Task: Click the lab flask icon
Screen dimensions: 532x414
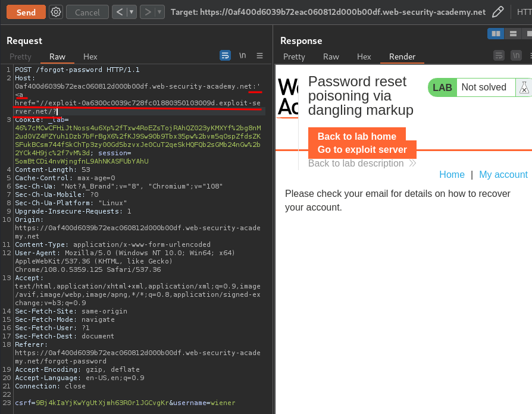Action: pos(524,87)
